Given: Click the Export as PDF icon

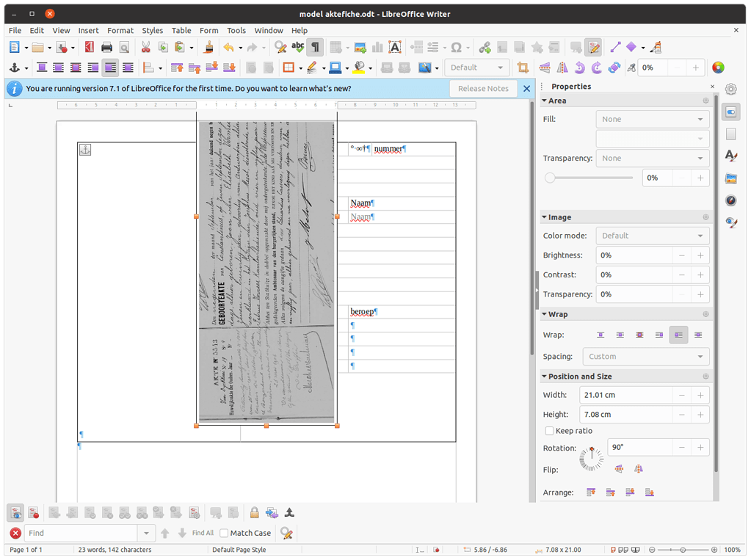Looking at the screenshot, I should (x=89, y=48).
